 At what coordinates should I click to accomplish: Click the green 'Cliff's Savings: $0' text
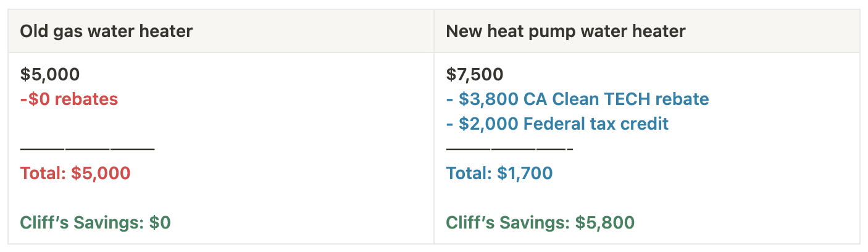coord(96,222)
